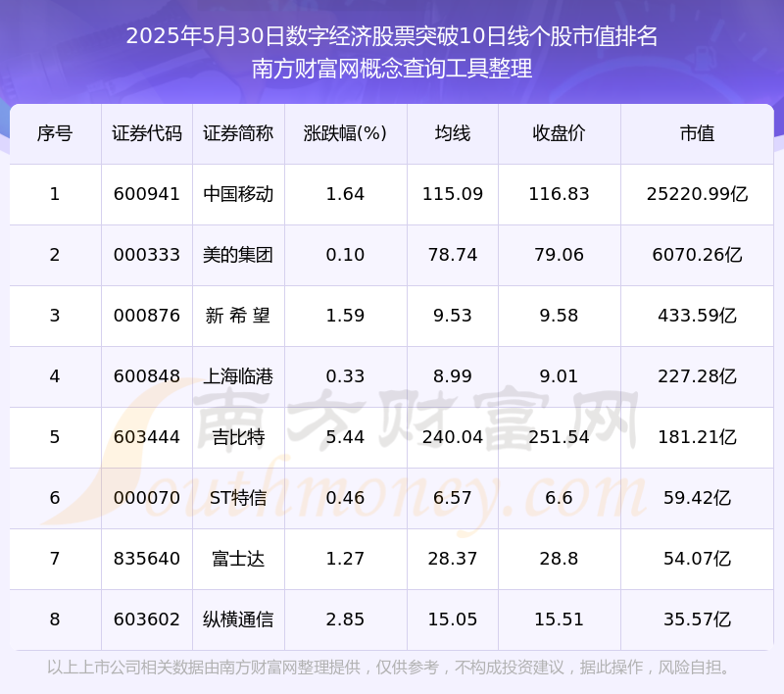Click market value 181.21亿
Viewport: 784px width, 694px height.
click(697, 437)
